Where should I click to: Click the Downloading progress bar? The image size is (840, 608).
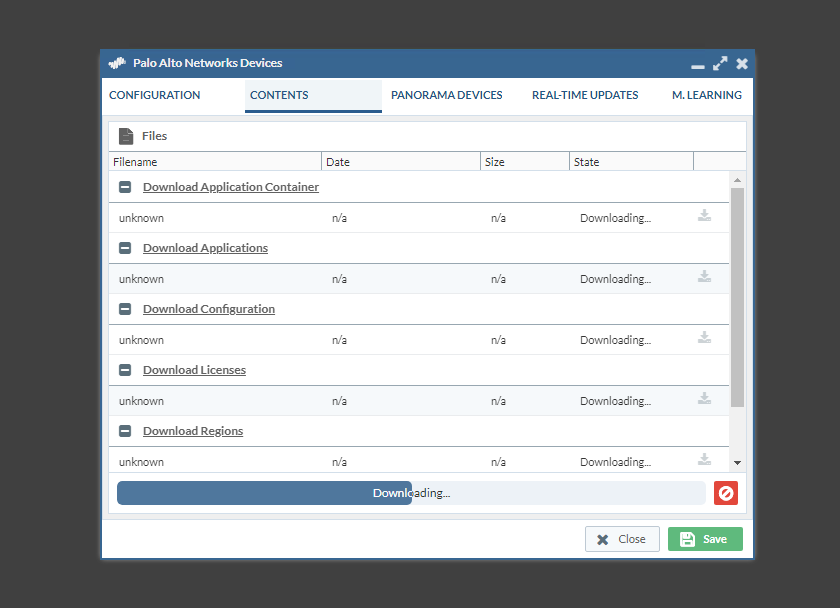point(411,493)
